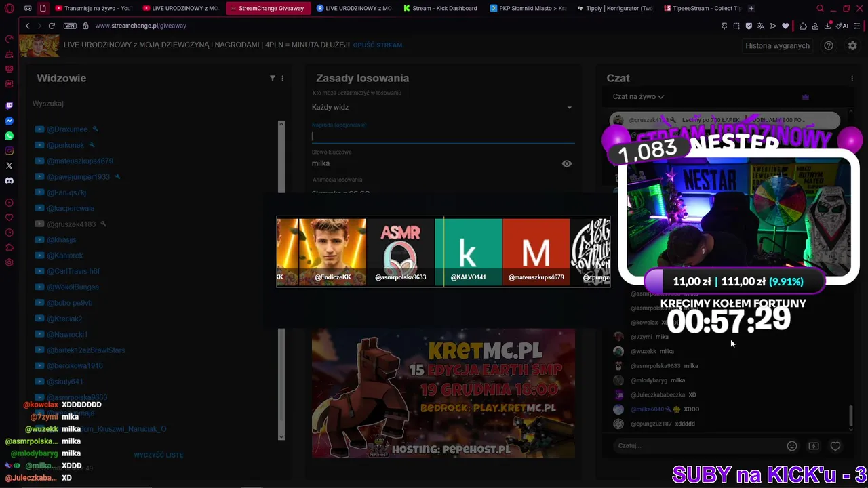Click the ad blocker shield icon
The width and height of the screenshot is (868, 488).
tap(749, 26)
